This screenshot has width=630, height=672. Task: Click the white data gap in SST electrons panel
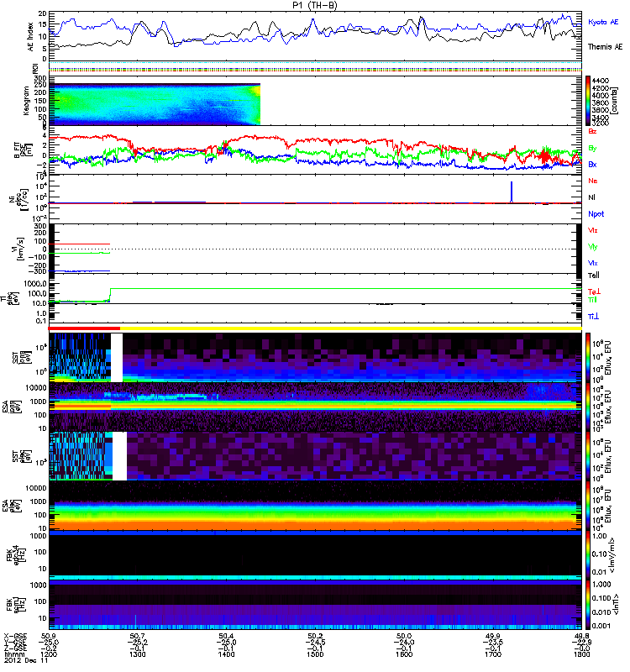tap(119, 456)
